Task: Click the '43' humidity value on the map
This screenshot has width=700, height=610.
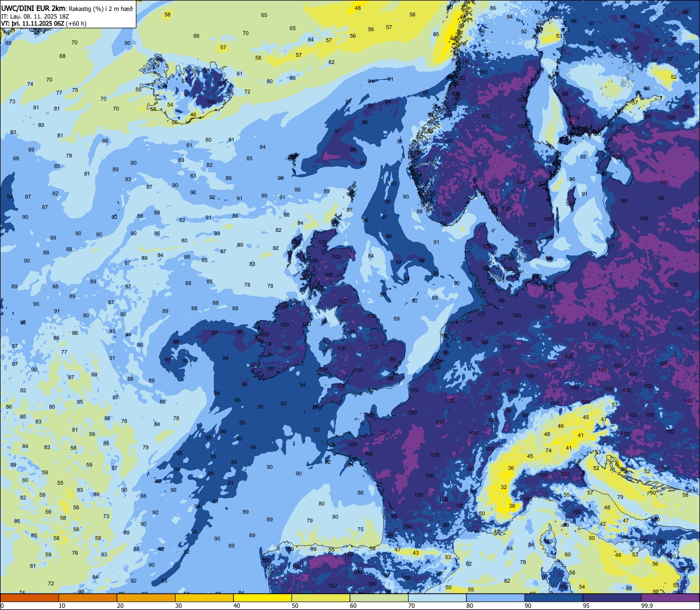Action: pos(416,553)
